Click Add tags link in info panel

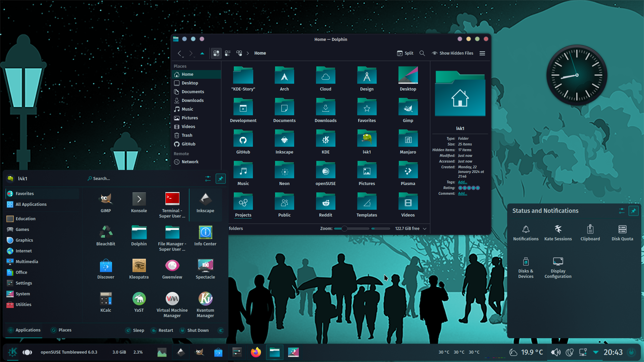click(x=463, y=182)
